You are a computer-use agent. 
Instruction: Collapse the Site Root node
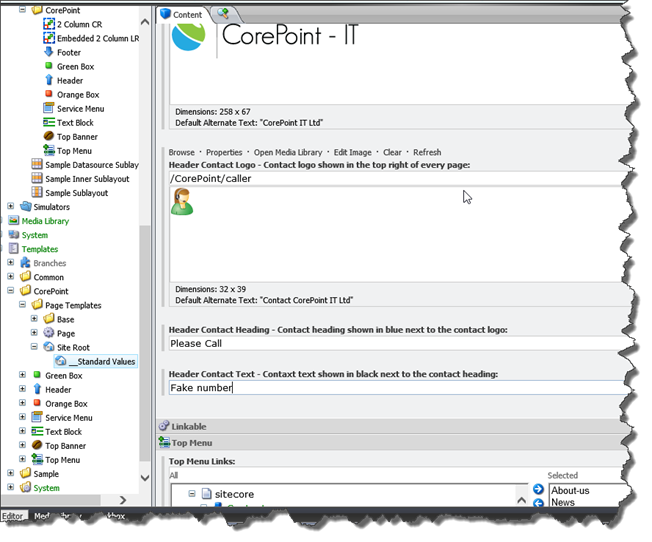click(34, 347)
